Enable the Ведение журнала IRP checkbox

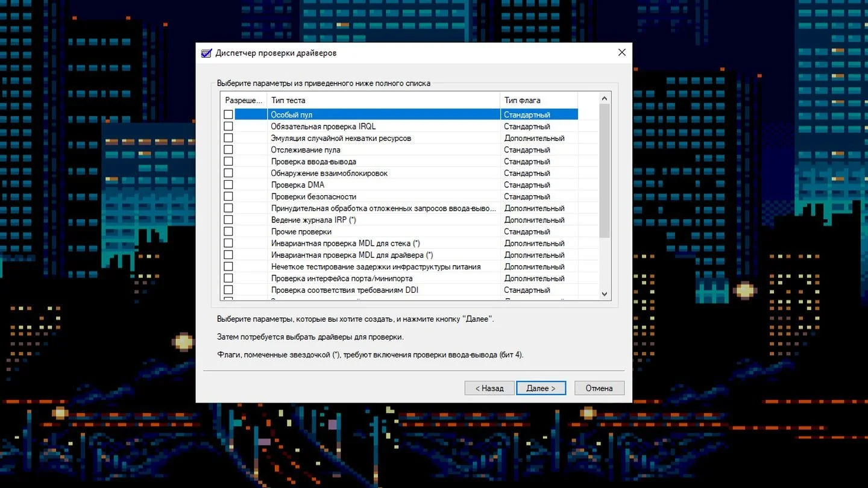coord(228,220)
